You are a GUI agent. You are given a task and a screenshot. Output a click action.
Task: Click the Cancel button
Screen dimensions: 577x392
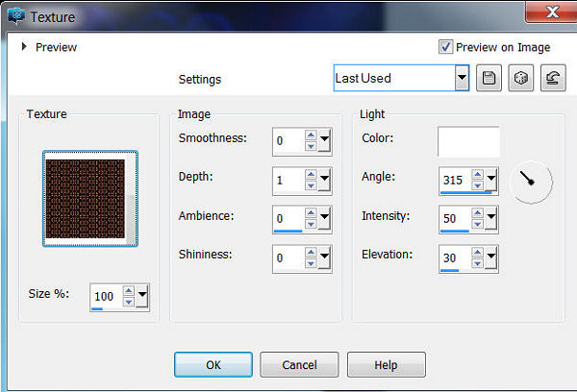coord(299,364)
